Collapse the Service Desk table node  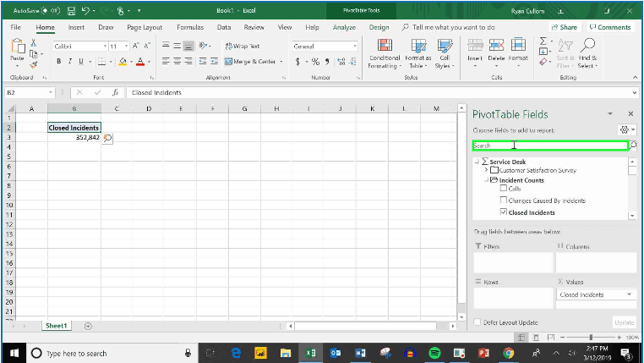point(477,162)
